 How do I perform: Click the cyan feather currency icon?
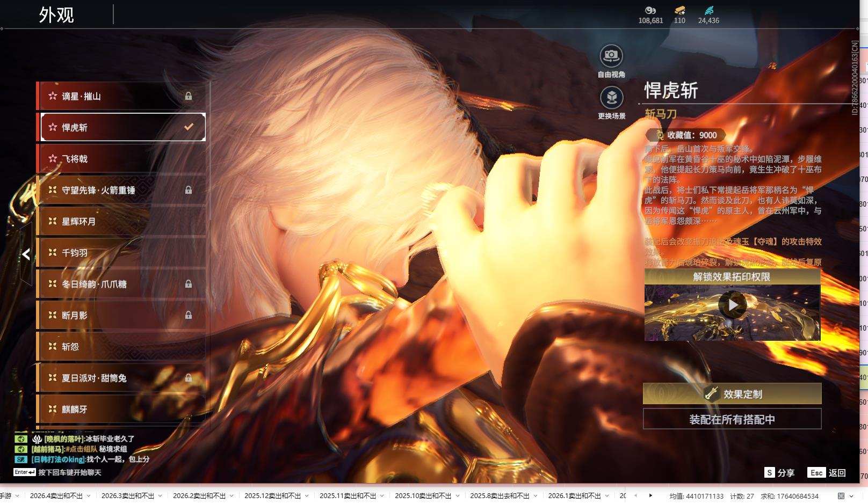708,10
